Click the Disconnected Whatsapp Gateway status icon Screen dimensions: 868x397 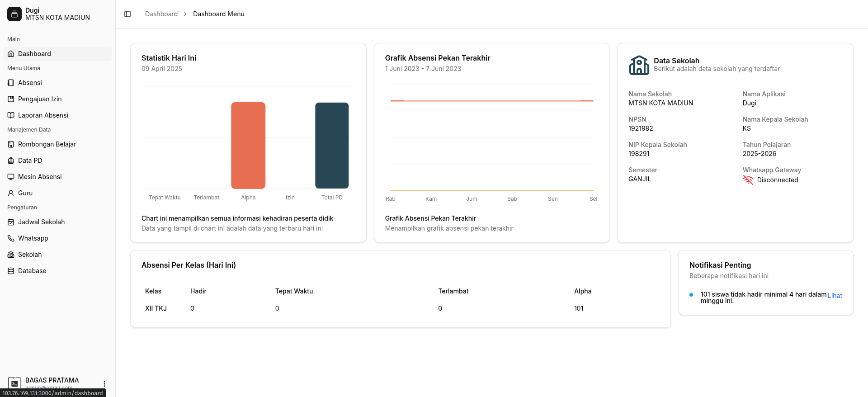point(748,180)
